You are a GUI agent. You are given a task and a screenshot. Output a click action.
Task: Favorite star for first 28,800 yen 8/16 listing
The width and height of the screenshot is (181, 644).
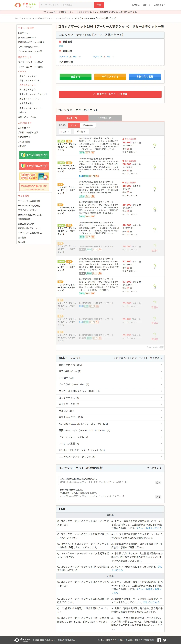coord(155,145)
